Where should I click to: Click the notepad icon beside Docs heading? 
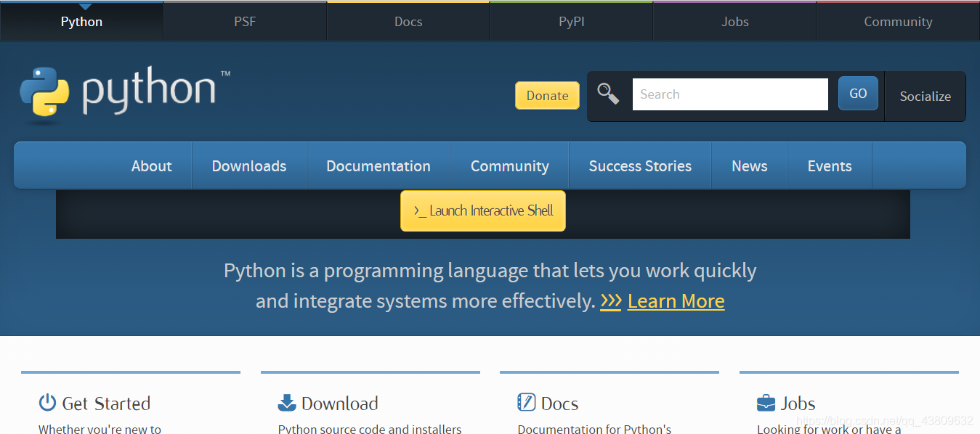pos(526,402)
